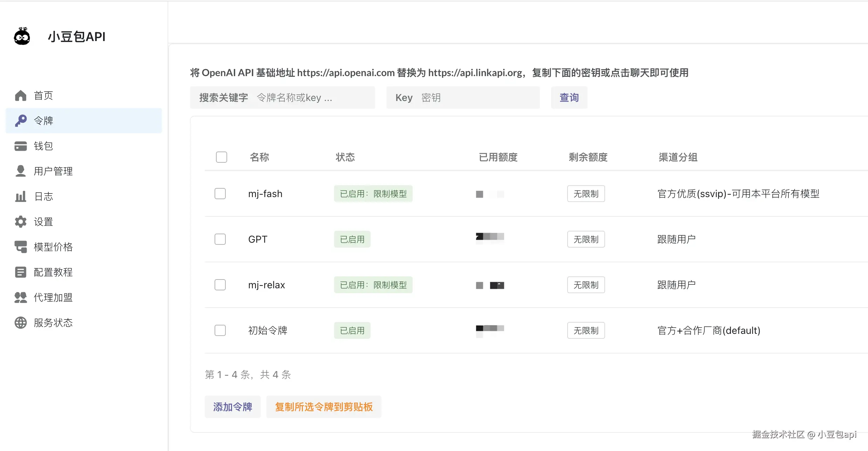This screenshot has width=868, height=451.
Task: Check the mj-fash token row checkbox
Action: point(220,194)
